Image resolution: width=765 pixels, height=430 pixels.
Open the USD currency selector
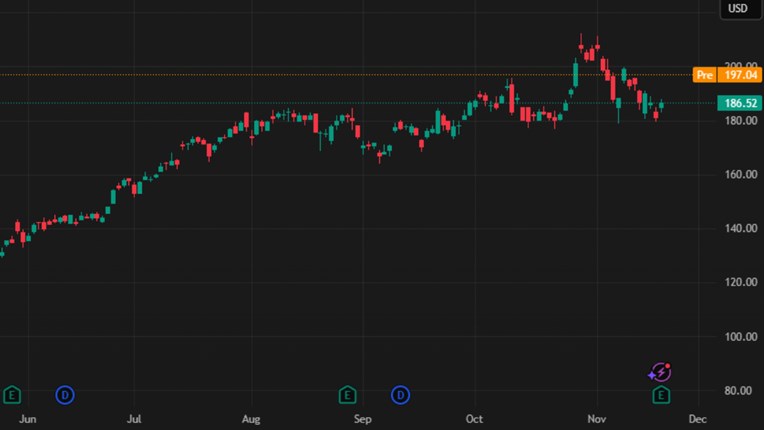(737, 9)
